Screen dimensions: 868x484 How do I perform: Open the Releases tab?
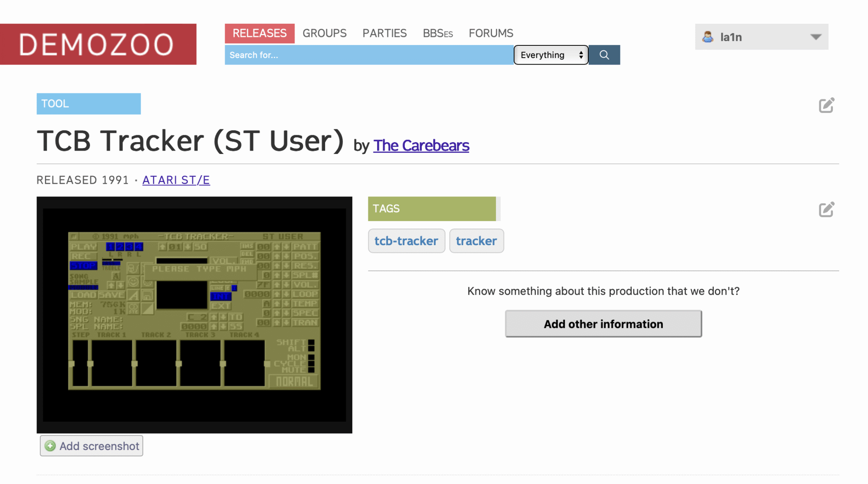[259, 33]
